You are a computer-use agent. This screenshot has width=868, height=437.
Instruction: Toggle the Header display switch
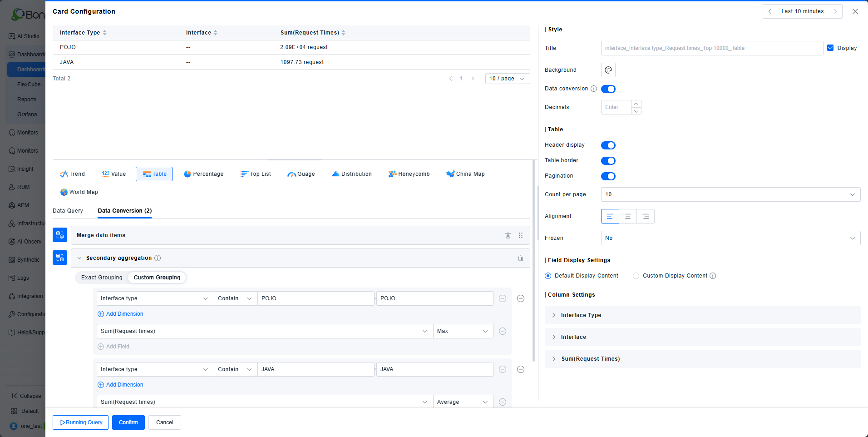[x=608, y=145]
